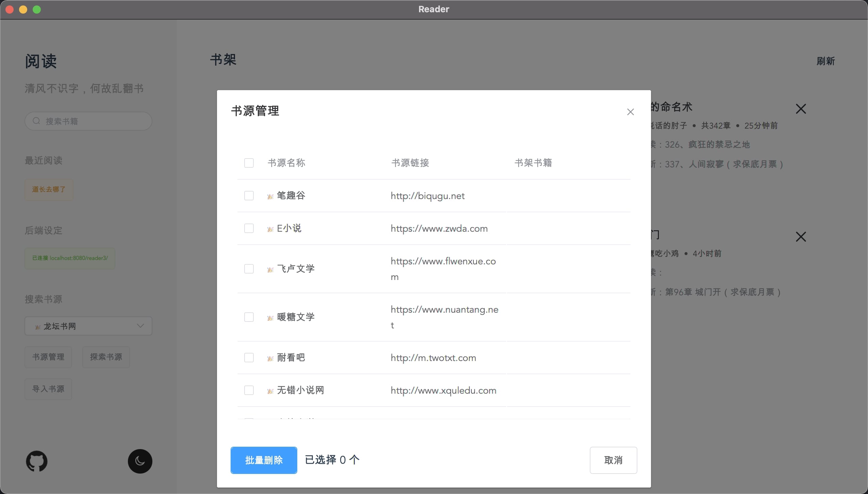Image resolution: width=868 pixels, height=494 pixels.
Task: Open the recent book tag 道长去哪了
Action: coord(49,190)
